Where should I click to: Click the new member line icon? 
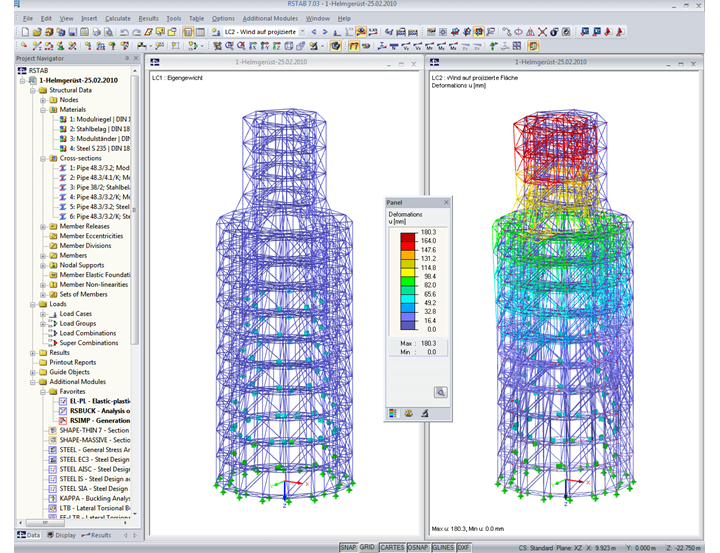coord(37,46)
